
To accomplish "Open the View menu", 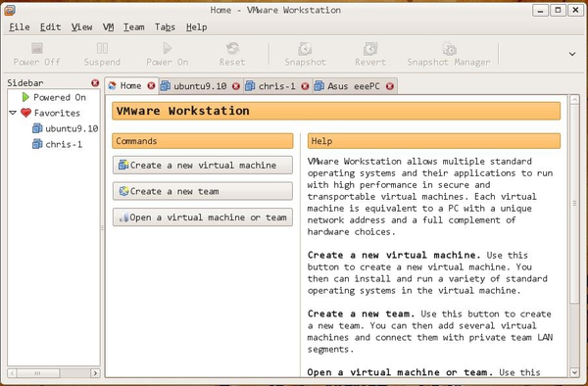I will [x=81, y=27].
